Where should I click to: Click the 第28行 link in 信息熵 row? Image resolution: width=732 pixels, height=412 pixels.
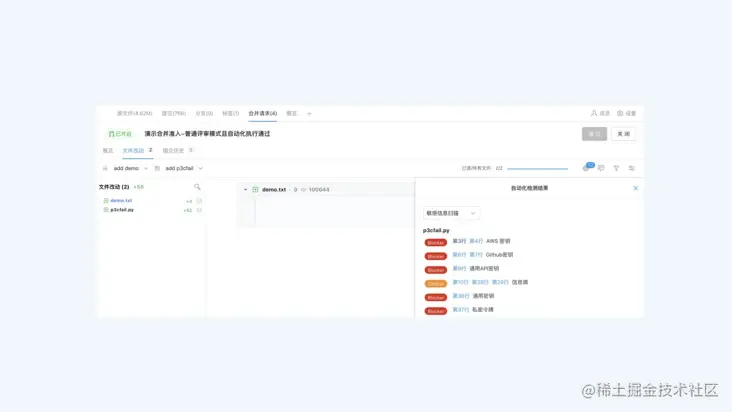(480, 282)
